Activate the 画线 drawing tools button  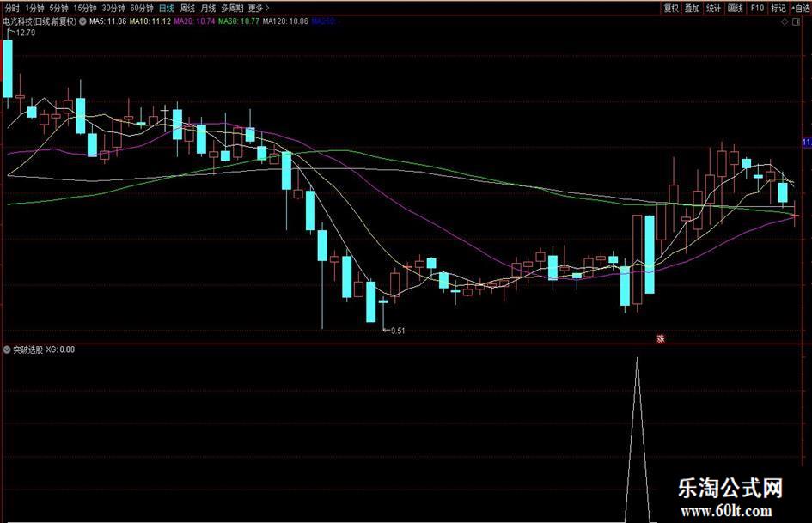(736, 9)
